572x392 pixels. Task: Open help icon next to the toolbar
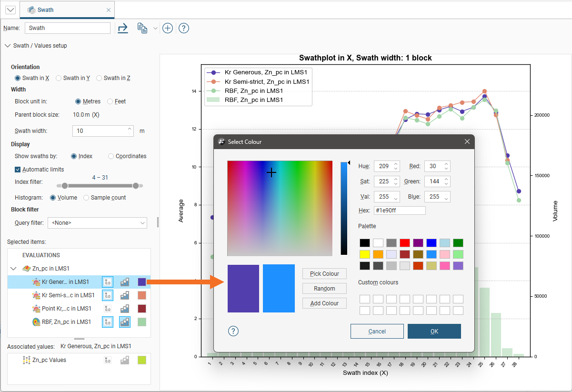coord(184,28)
